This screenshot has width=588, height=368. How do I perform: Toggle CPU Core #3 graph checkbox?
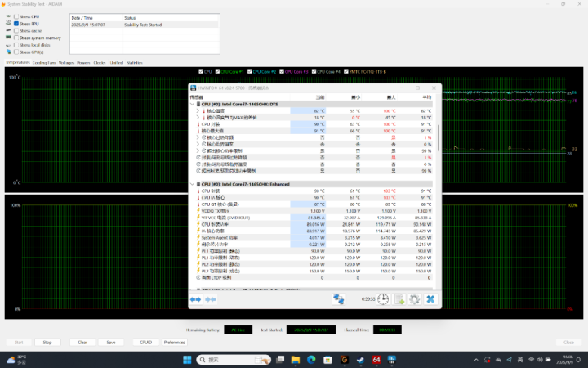click(x=282, y=71)
